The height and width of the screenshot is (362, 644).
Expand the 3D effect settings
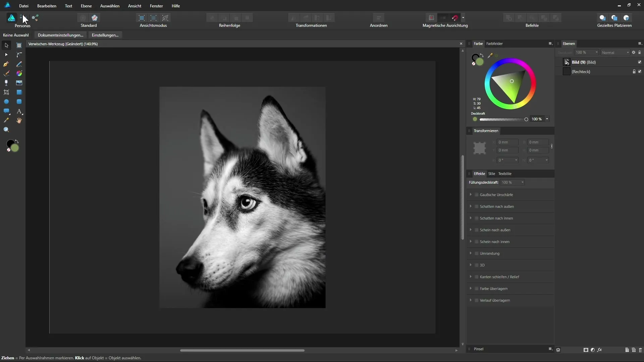pyautogui.click(x=471, y=265)
